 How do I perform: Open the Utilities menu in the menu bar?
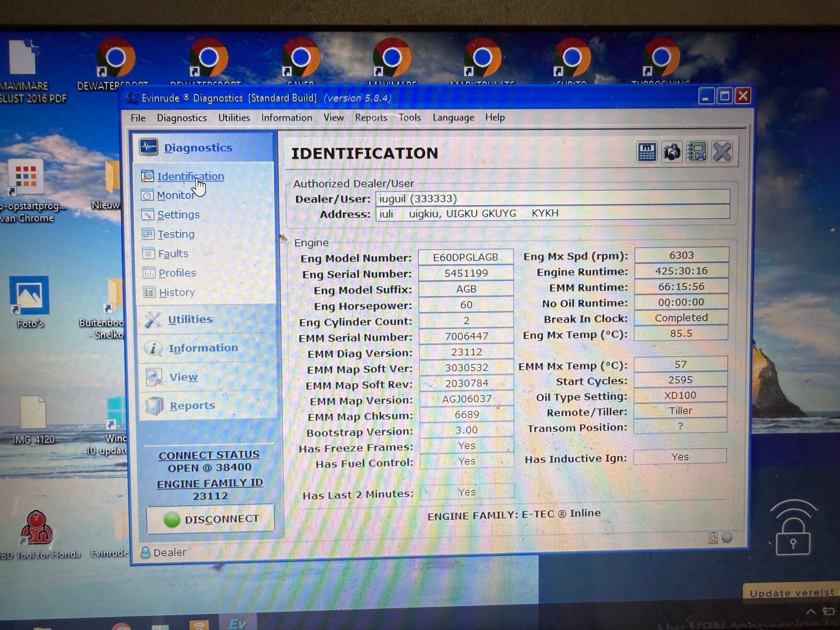coord(234,118)
